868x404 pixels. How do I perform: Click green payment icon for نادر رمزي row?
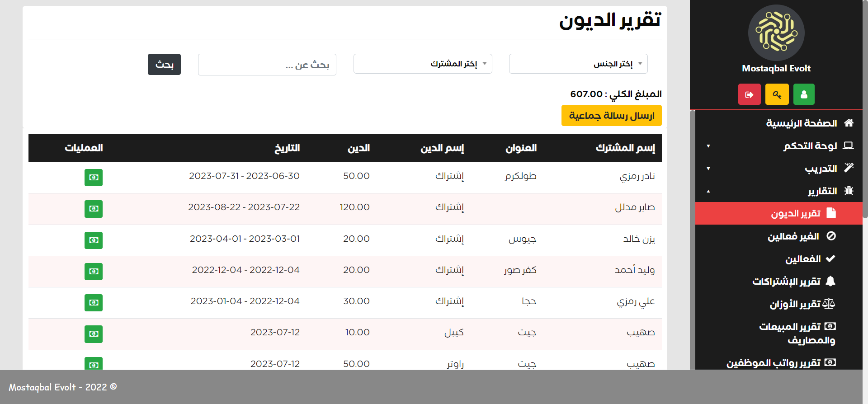click(94, 178)
